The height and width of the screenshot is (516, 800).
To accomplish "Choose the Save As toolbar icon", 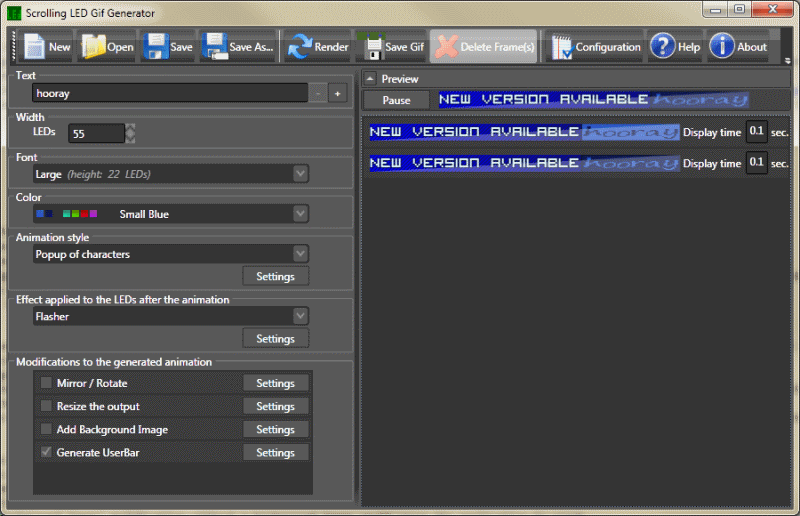I will [x=214, y=47].
